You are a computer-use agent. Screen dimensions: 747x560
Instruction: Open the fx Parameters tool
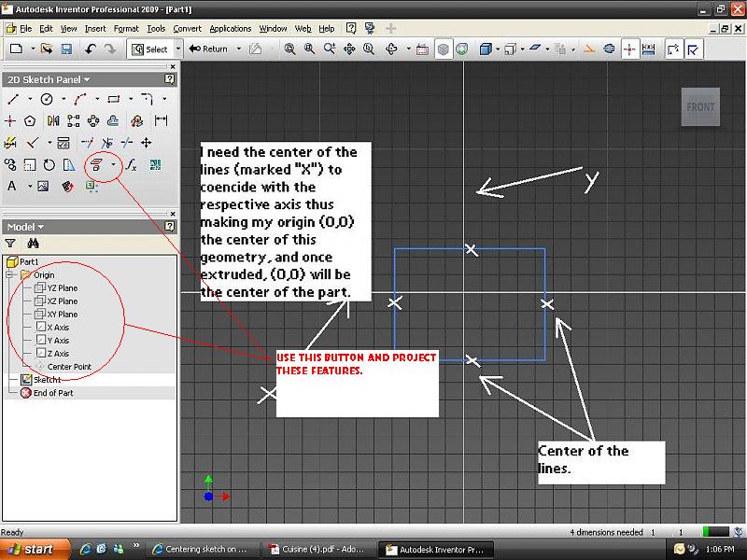[132, 165]
